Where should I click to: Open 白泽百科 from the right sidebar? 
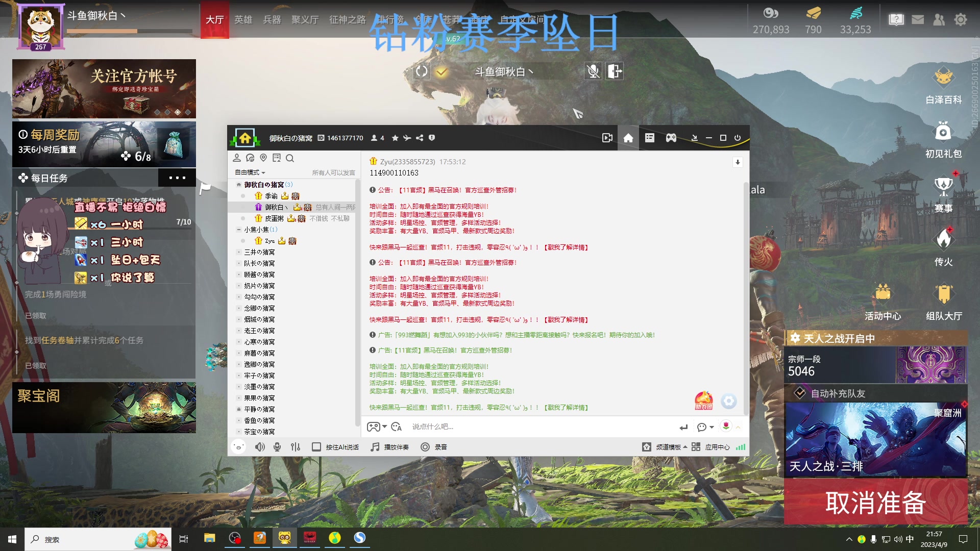point(944,86)
